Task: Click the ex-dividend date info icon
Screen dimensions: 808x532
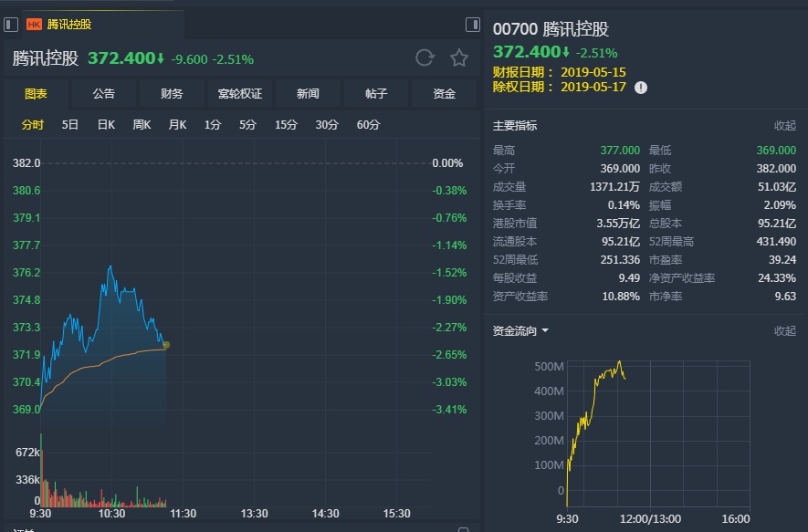Action: pos(641,88)
